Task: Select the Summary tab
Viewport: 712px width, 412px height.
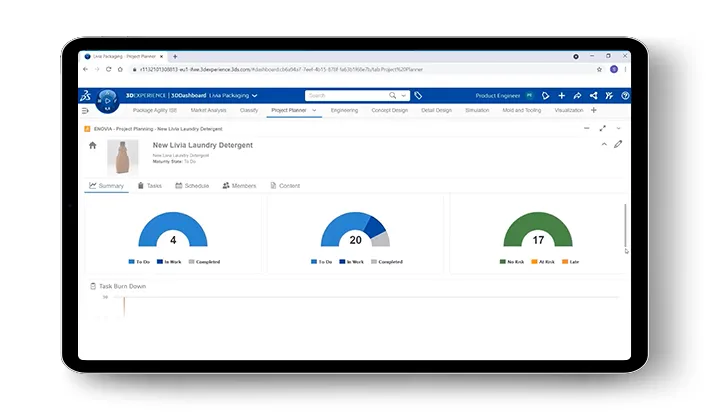Action: coord(106,186)
